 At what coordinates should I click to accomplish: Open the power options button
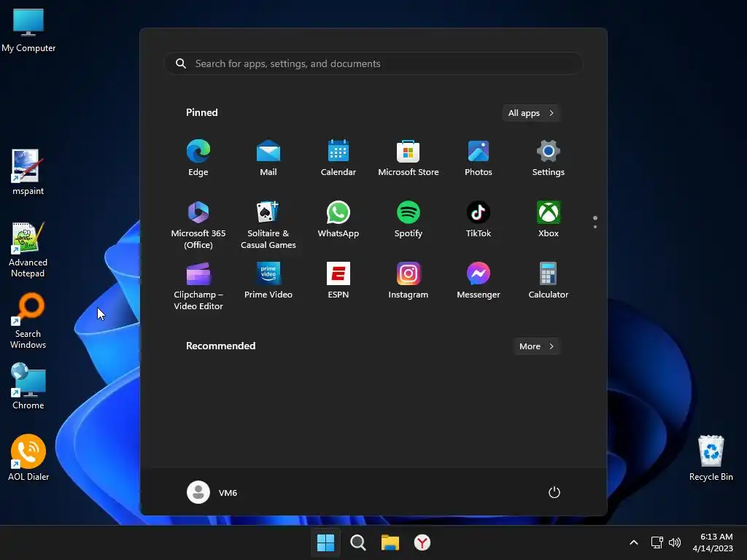click(x=554, y=492)
